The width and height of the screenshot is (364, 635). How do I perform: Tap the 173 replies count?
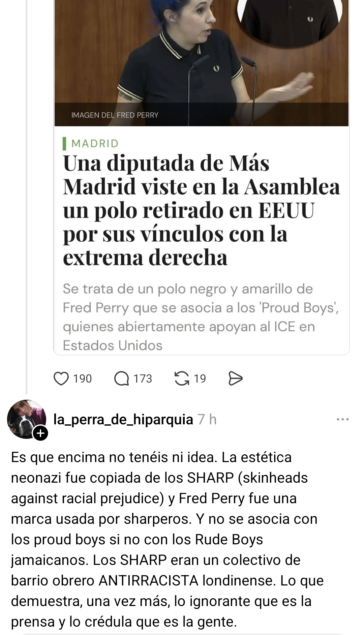[143, 379]
